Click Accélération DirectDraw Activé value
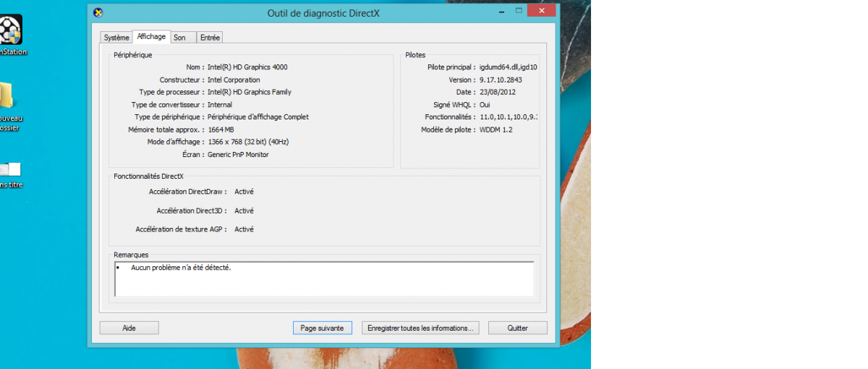 tap(244, 192)
